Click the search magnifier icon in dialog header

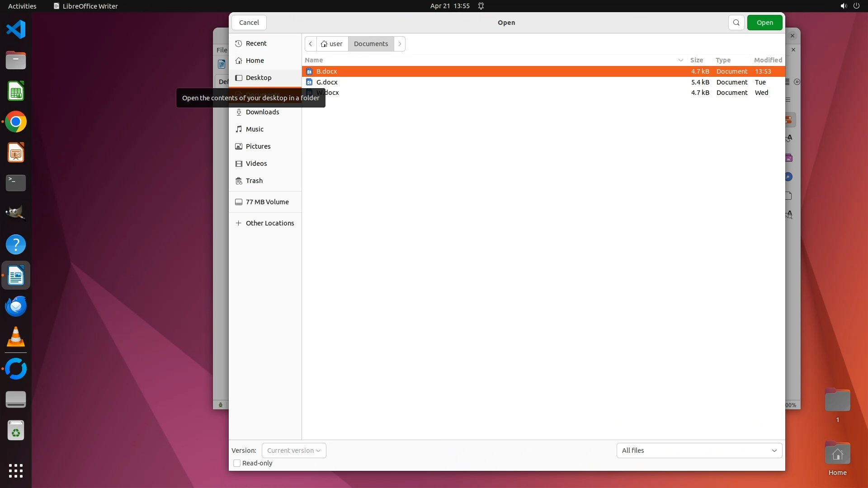736,23
